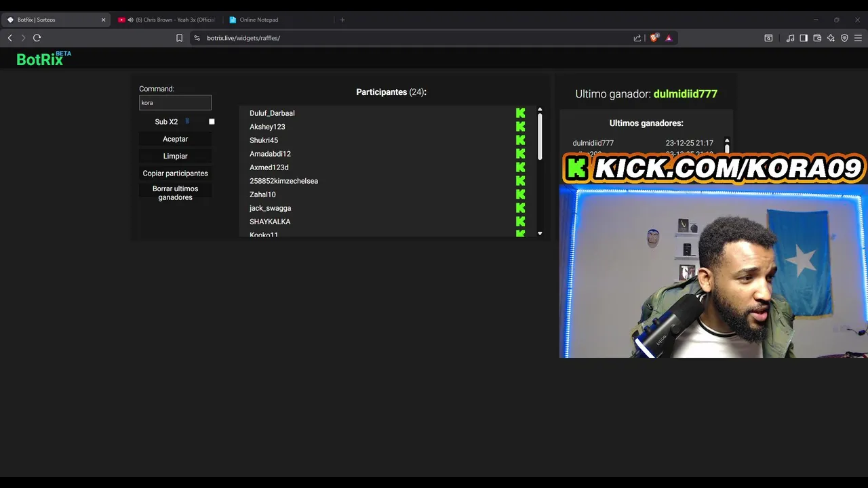Enable the Sub X2 checkbox

(x=212, y=121)
